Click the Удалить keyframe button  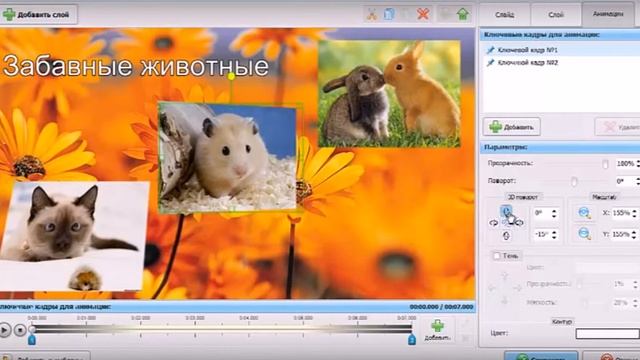pos(618,127)
